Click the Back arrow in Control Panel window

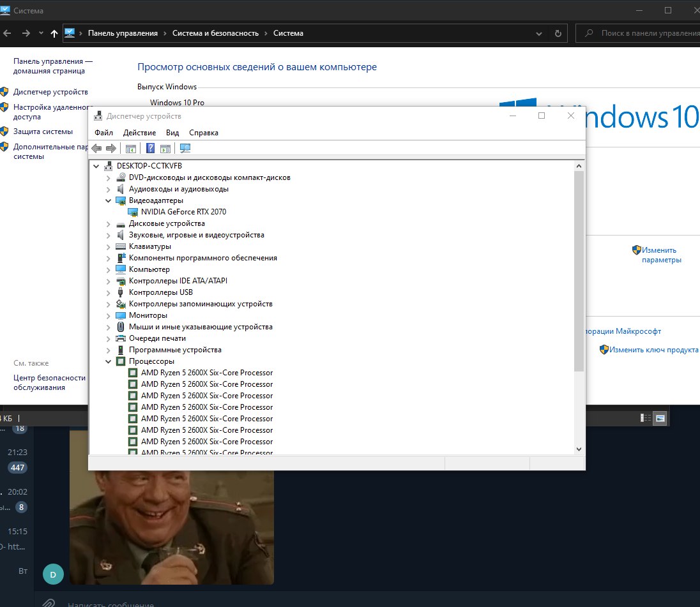tap(7, 33)
